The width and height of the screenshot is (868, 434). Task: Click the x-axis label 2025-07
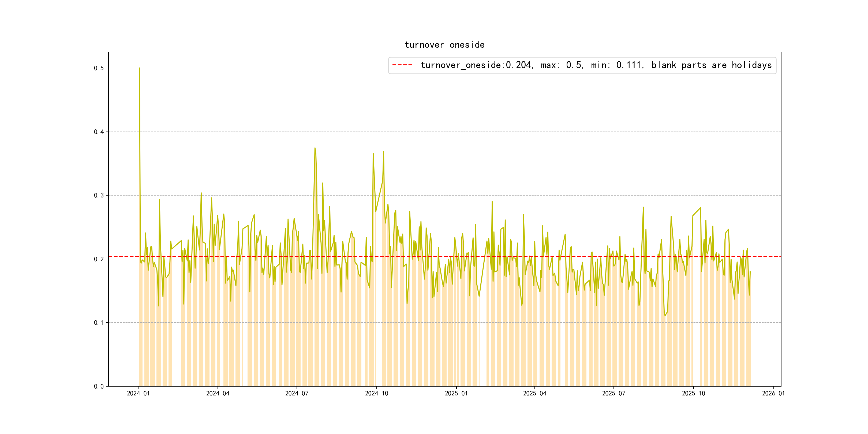pyautogui.click(x=613, y=393)
